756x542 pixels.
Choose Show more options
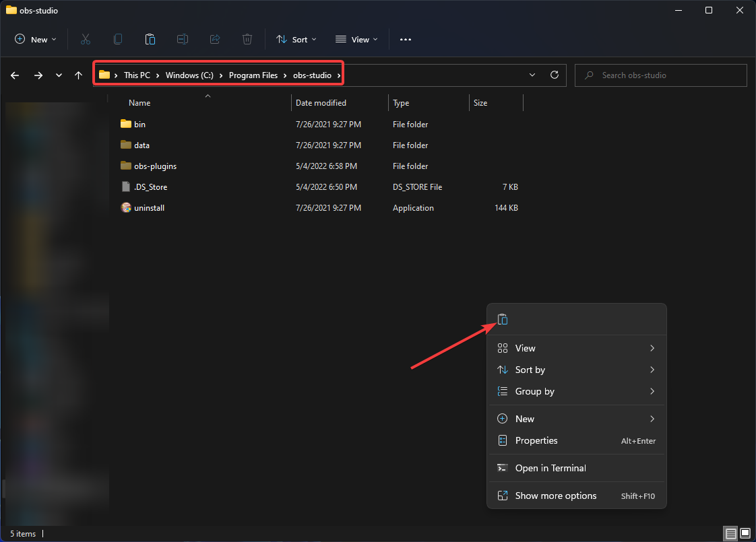point(577,496)
